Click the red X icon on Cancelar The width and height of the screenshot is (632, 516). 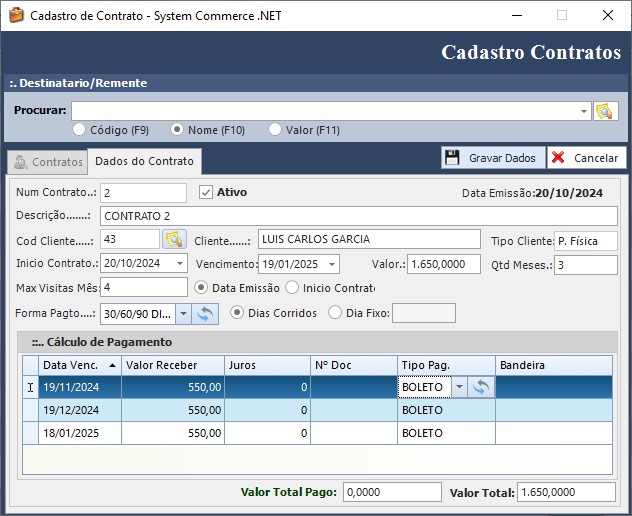point(558,158)
